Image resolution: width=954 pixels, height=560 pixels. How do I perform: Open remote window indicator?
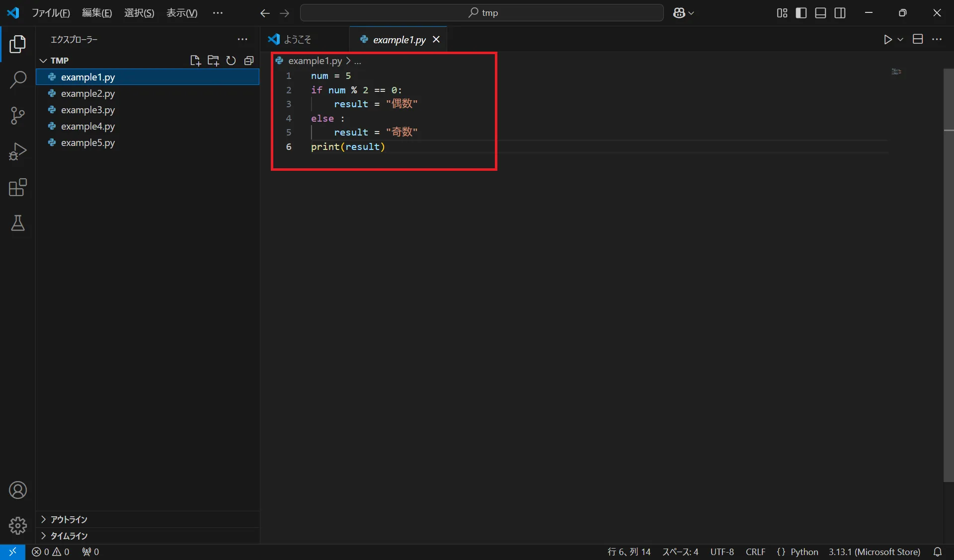click(x=12, y=552)
